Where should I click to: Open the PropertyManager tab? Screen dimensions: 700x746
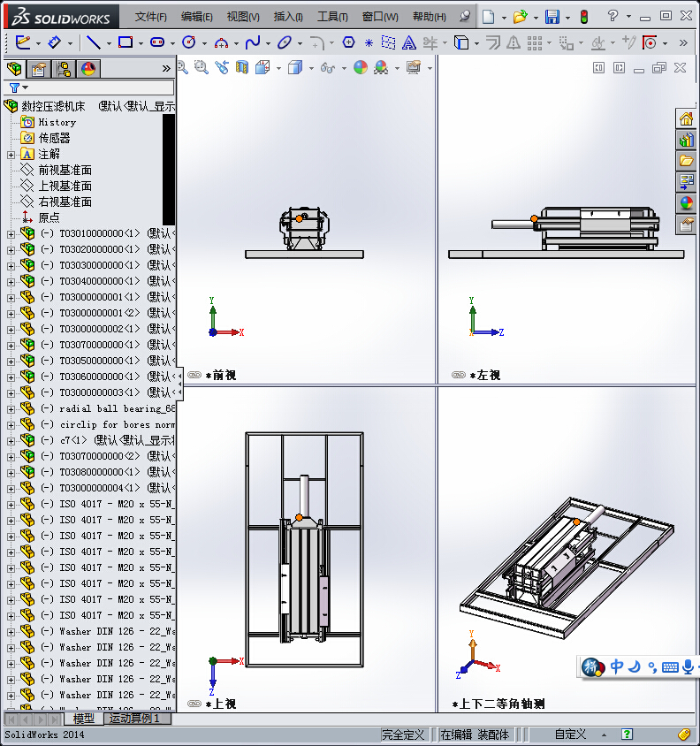tap(39, 69)
